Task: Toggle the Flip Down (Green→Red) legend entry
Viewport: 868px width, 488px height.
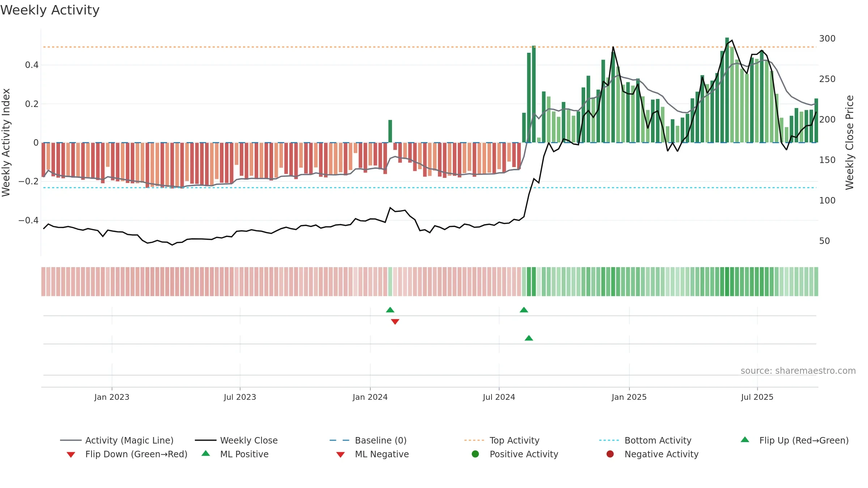Action: point(127,454)
